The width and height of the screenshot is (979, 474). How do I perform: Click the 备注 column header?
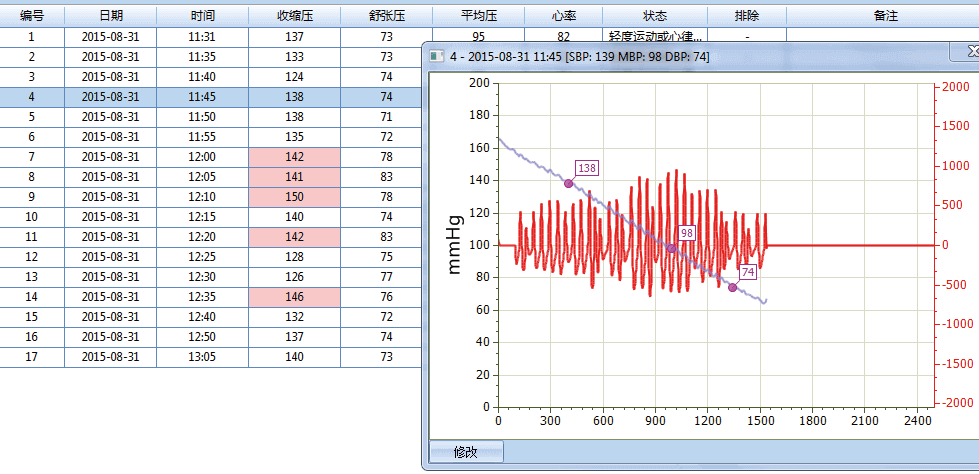[x=884, y=17]
